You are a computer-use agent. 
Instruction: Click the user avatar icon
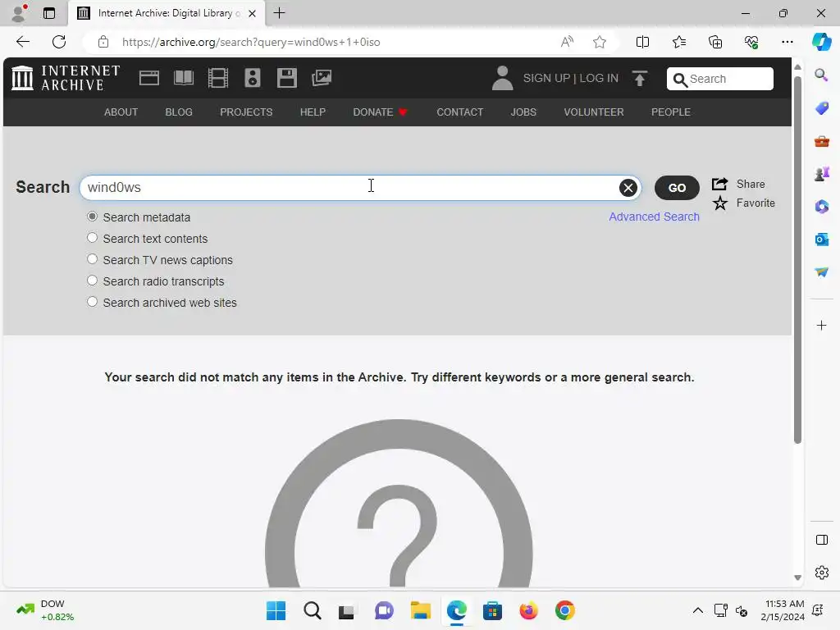click(503, 78)
